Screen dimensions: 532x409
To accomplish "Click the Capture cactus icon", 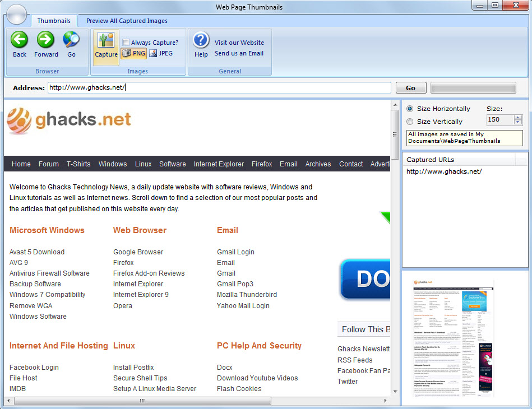I will [106, 40].
